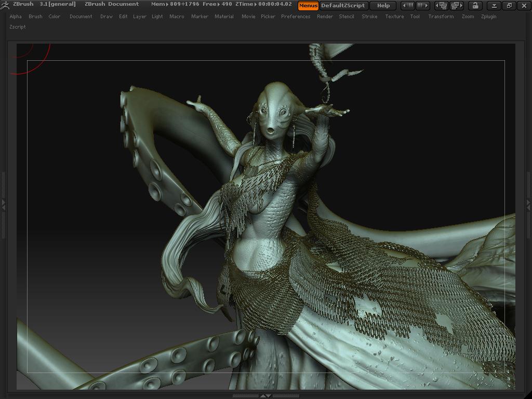Toggle the orange Menus button
The image size is (532, 399).
[308, 6]
